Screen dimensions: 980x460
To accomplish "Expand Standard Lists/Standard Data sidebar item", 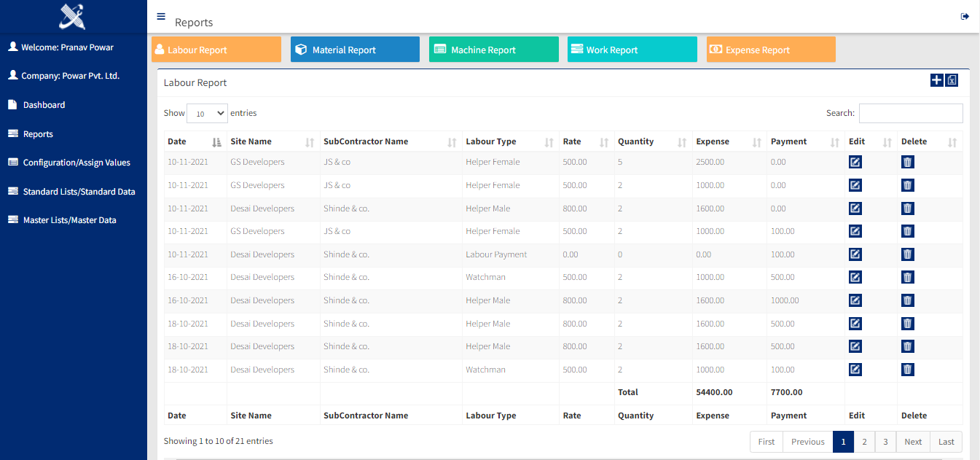I will 79,192.
